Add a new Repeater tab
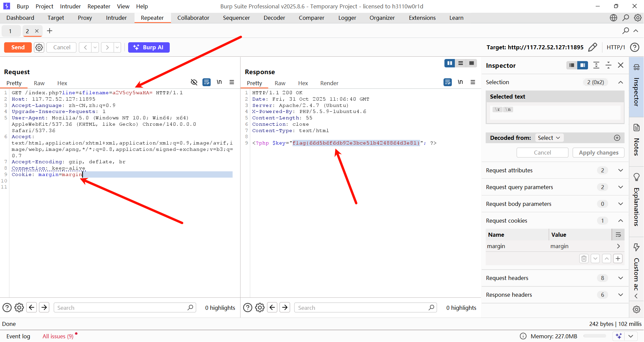This screenshot has width=644, height=342. coord(50,31)
